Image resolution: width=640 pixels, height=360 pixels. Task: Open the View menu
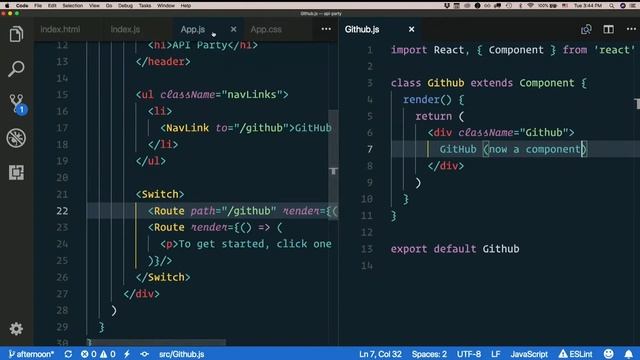[94, 6]
